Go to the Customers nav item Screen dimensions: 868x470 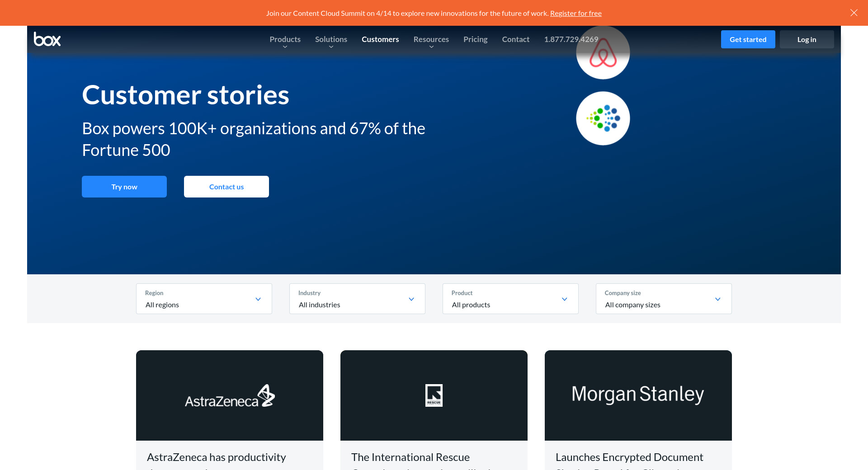(380, 39)
